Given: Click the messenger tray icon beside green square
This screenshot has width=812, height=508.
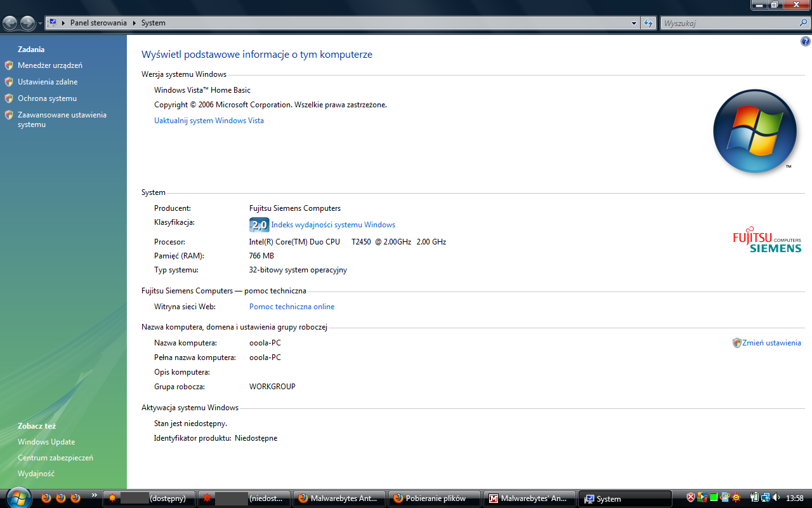Looking at the screenshot, I should tap(725, 498).
